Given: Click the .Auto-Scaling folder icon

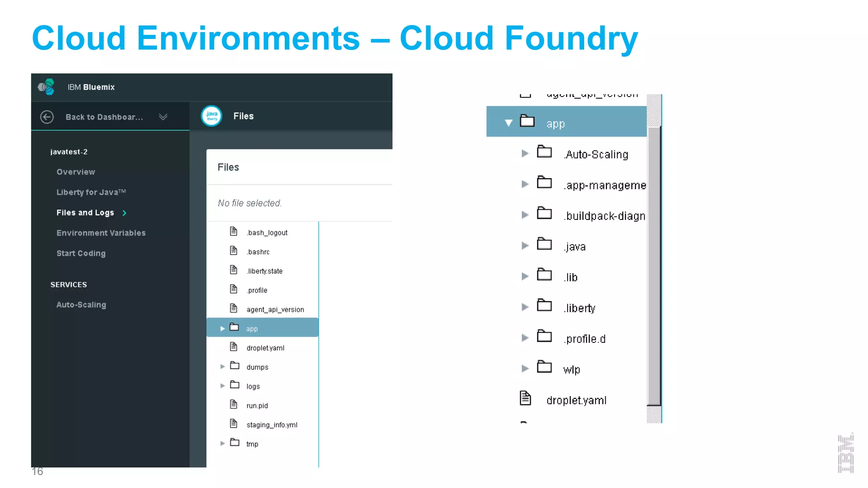Looking at the screenshot, I should click(x=544, y=152).
